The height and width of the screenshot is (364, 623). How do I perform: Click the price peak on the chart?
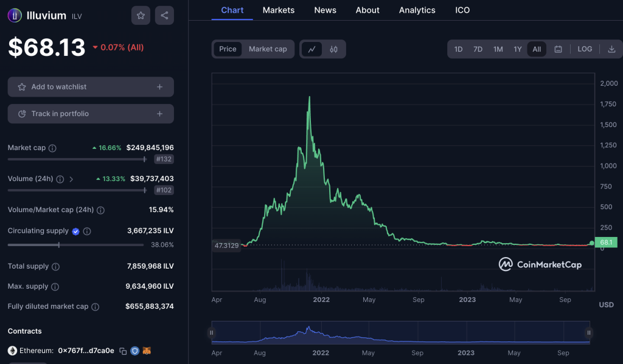click(310, 97)
